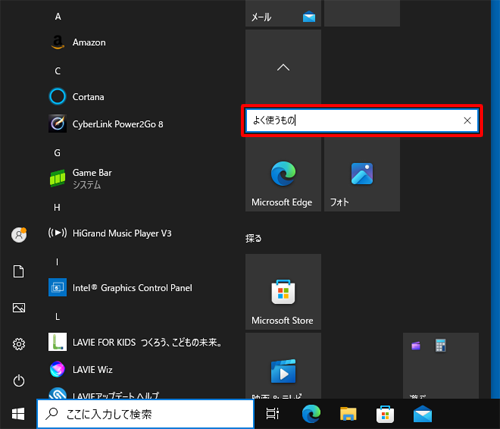
Task: Open the Microsoft Store tile
Action: pos(283,292)
